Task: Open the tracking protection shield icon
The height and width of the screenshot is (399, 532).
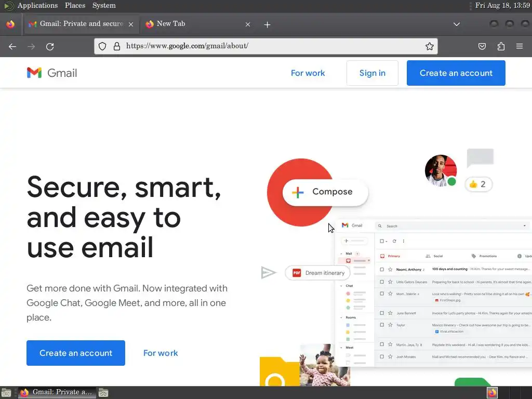Action: 102,46
